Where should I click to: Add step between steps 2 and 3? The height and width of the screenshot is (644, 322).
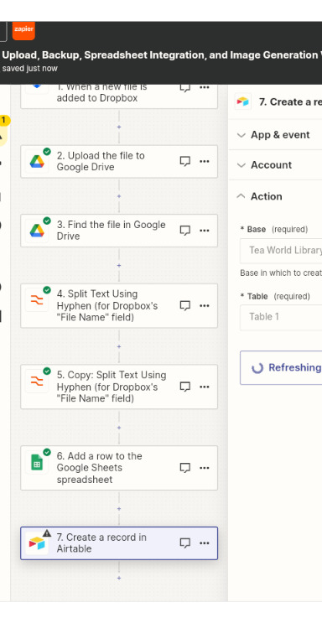pyautogui.click(x=119, y=196)
